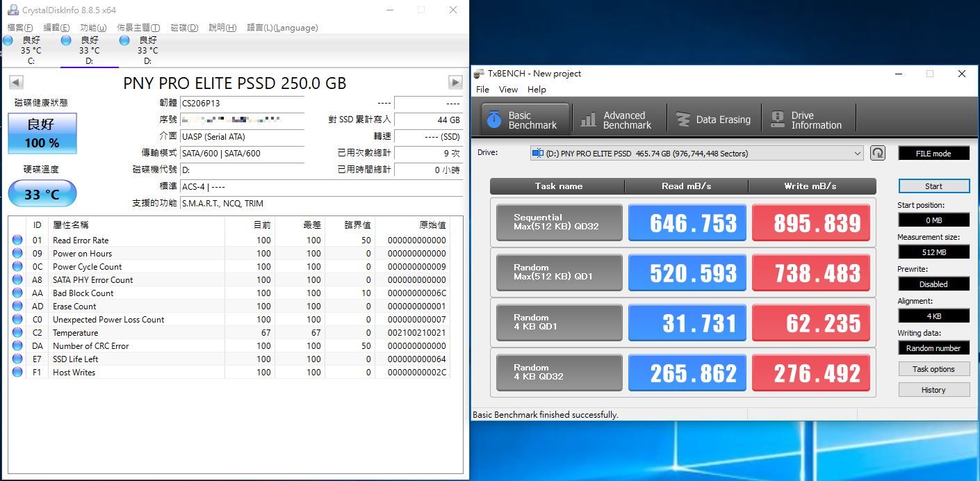Open benchmark History
This screenshot has width=980, height=481.
(x=933, y=390)
